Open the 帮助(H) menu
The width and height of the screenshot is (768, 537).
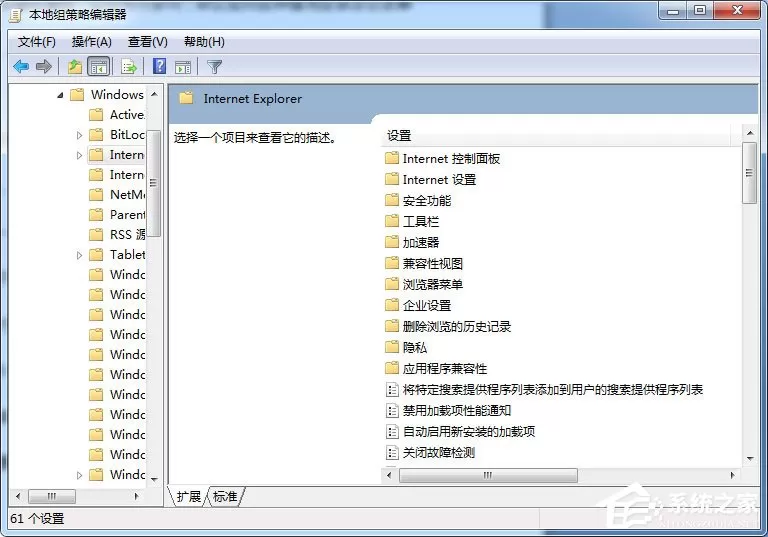point(204,42)
